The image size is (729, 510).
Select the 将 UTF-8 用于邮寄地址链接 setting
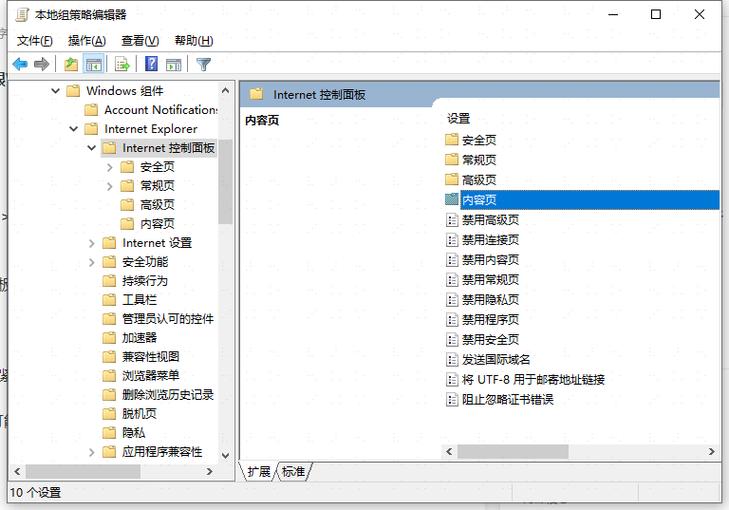[533, 380]
